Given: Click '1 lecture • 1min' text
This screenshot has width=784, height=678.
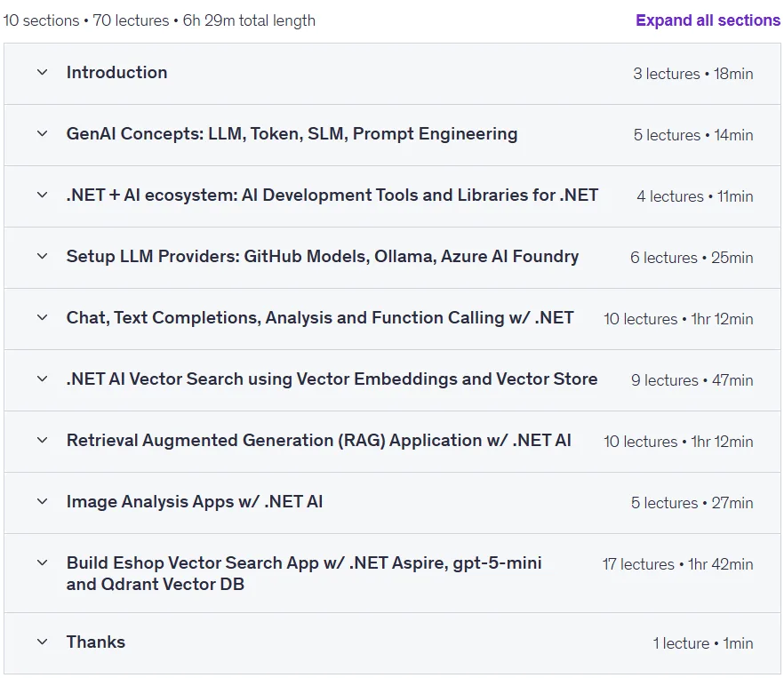Looking at the screenshot, I should coord(703,643).
